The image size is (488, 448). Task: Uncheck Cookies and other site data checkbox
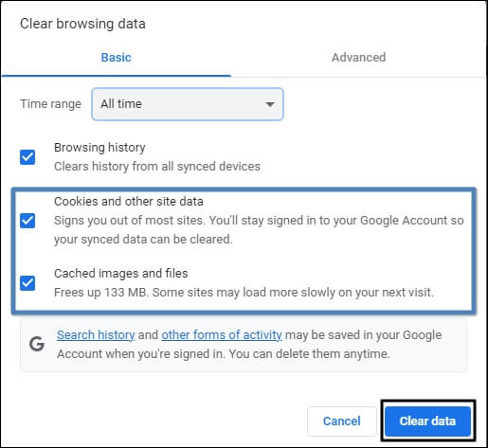[27, 221]
